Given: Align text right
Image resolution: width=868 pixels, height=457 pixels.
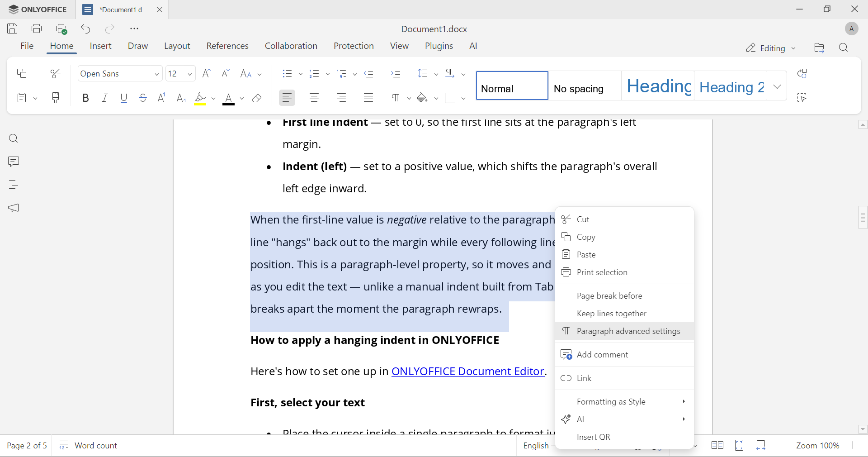Looking at the screenshot, I should tap(342, 98).
